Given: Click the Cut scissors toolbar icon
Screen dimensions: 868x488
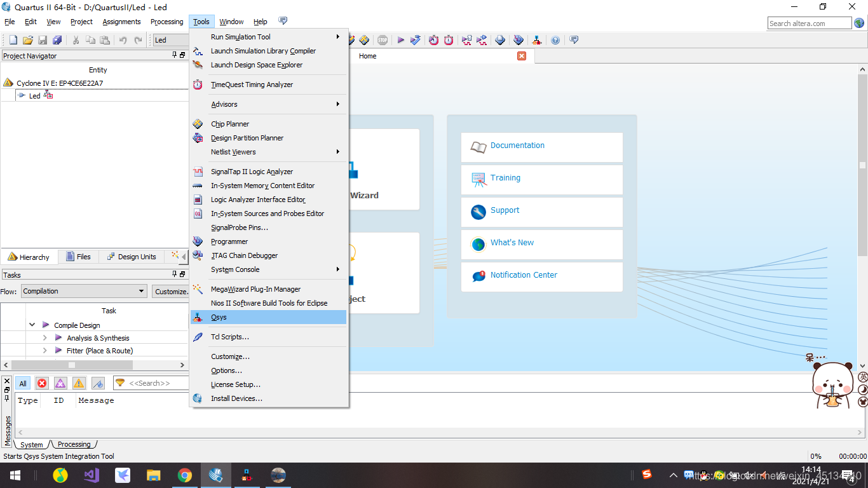Looking at the screenshot, I should point(76,40).
